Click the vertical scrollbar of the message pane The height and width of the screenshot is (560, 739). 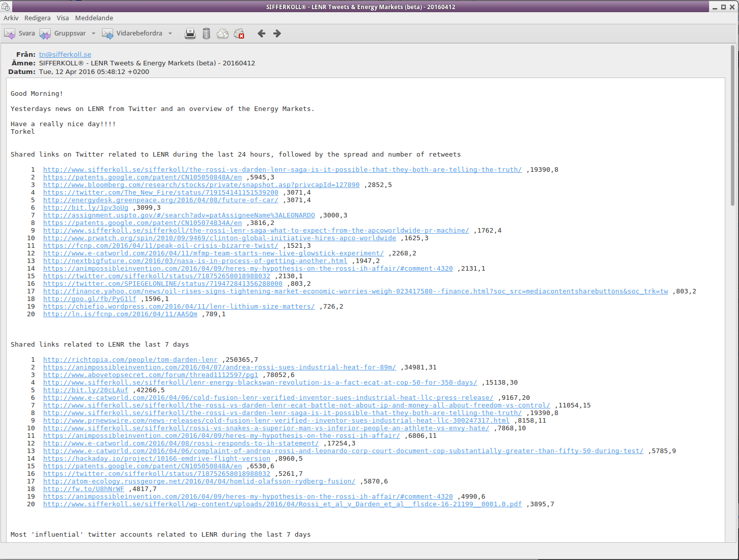[x=732, y=293]
